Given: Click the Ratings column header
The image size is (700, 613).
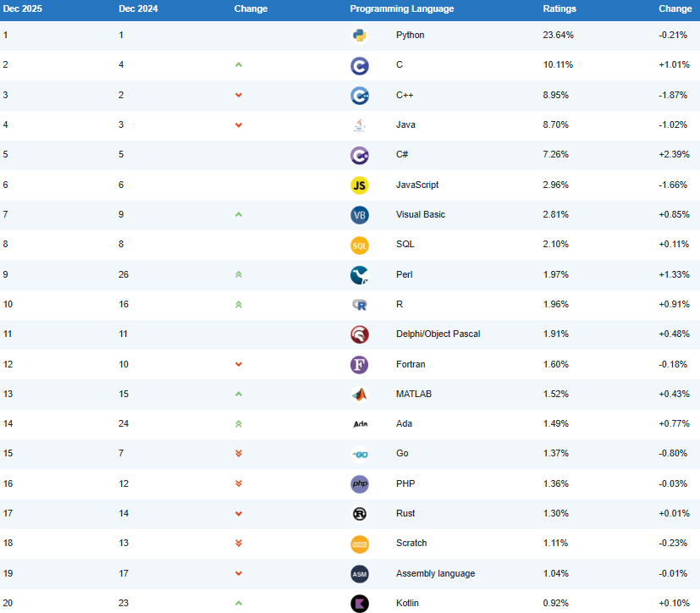Looking at the screenshot, I should [x=559, y=9].
